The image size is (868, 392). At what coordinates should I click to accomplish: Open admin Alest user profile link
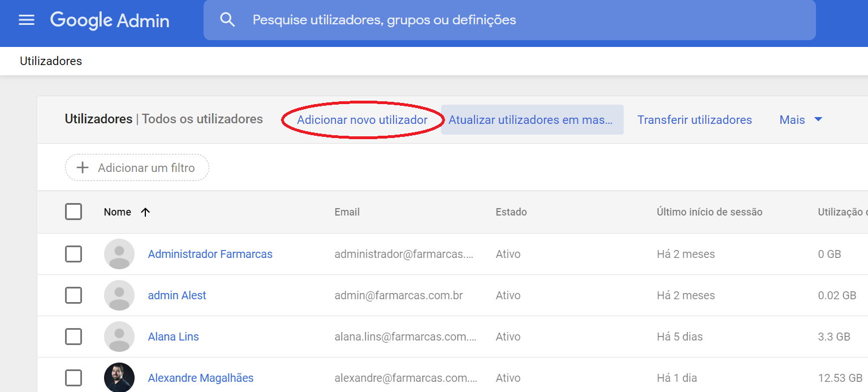[x=177, y=295]
